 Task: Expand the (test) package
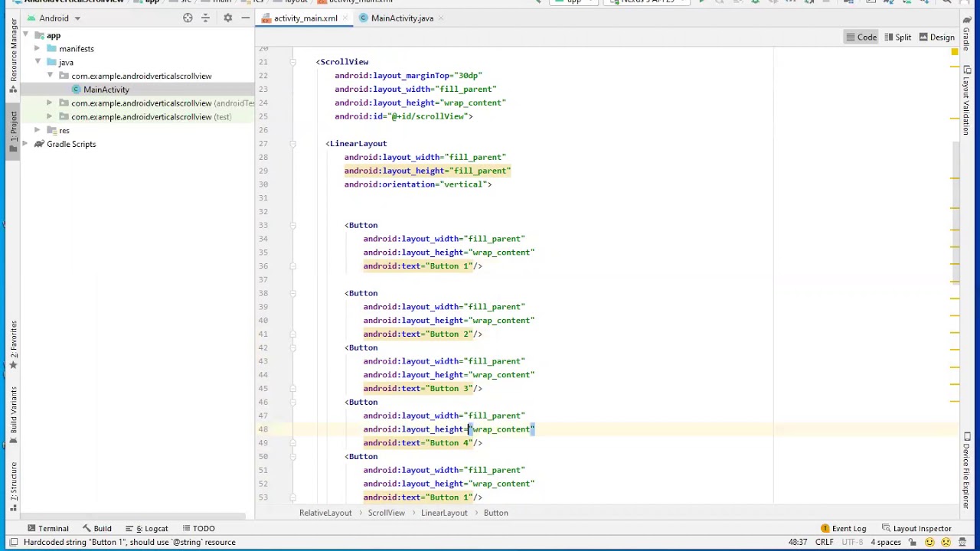click(50, 117)
